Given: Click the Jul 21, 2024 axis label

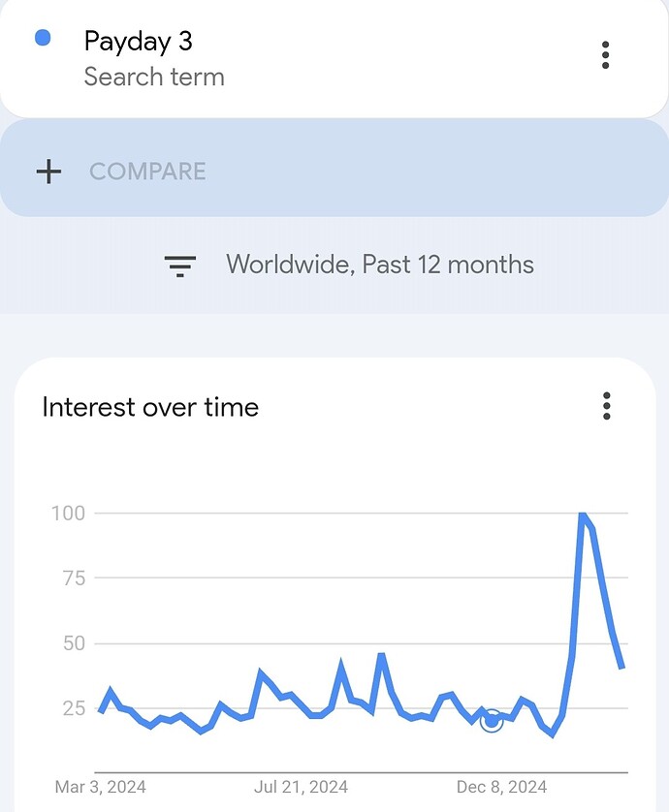Looking at the screenshot, I should pyautogui.click(x=302, y=787).
